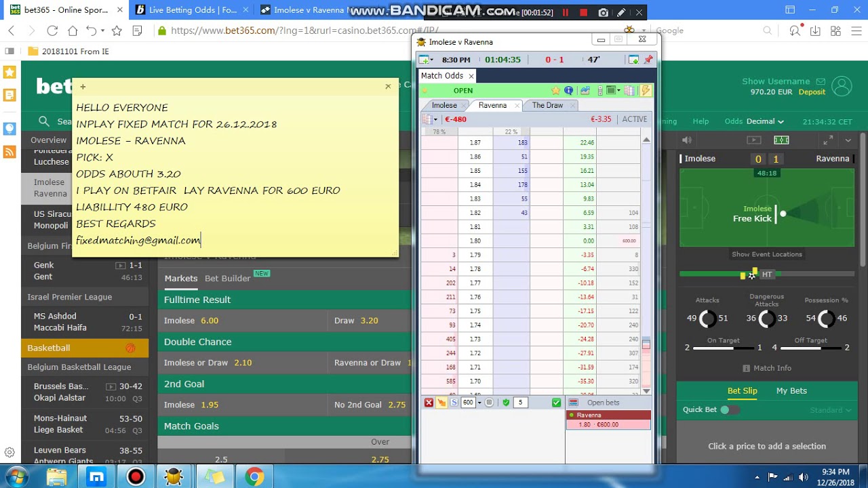This screenshot has height=488, width=868.
Task: Click the round stop button beside stake
Action: click(489, 403)
